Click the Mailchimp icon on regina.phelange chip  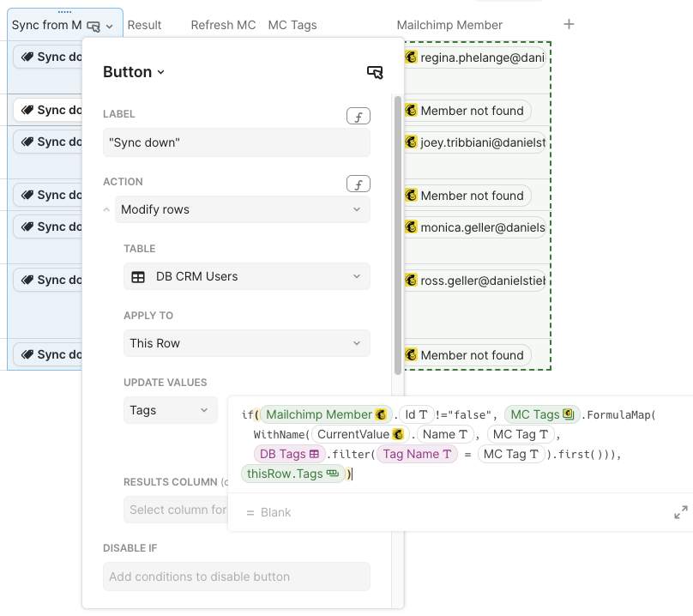click(x=411, y=57)
